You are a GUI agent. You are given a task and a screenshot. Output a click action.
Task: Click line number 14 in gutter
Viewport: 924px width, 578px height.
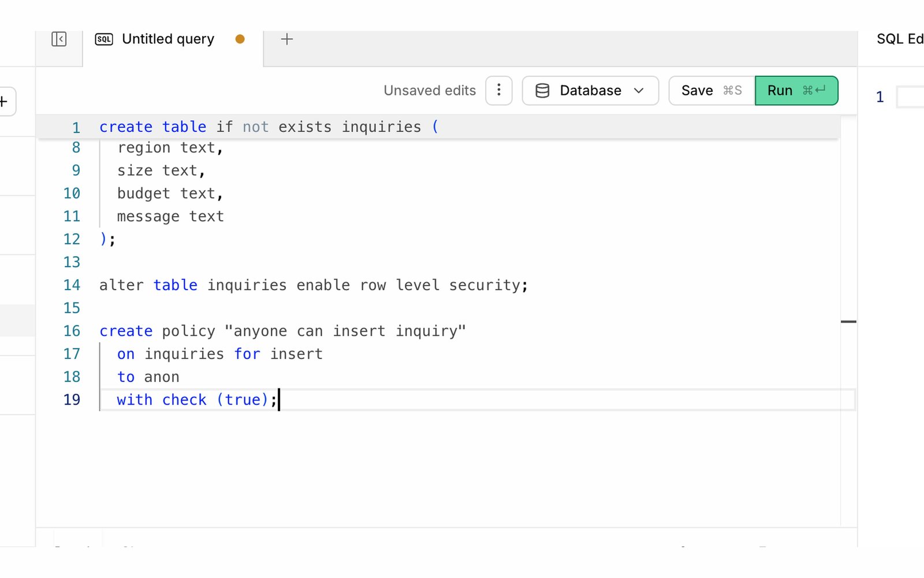pyautogui.click(x=72, y=285)
